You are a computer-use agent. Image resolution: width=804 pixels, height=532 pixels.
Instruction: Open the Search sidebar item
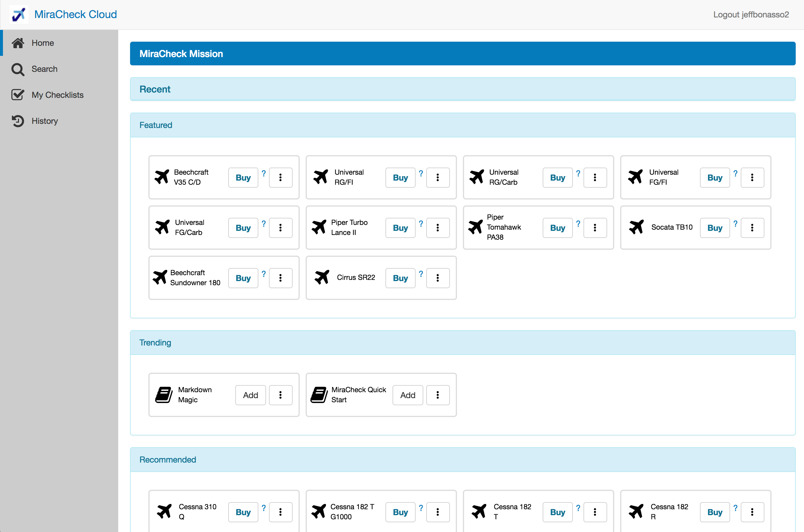tap(59, 69)
